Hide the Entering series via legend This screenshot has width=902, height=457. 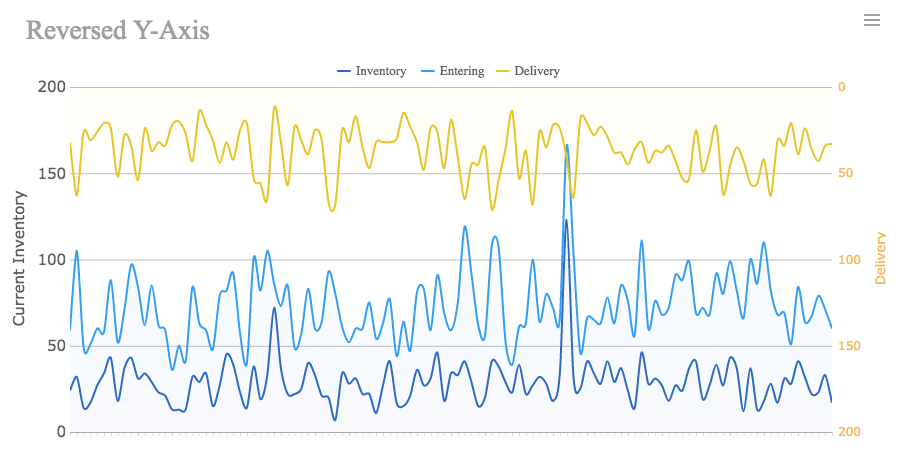(x=461, y=71)
